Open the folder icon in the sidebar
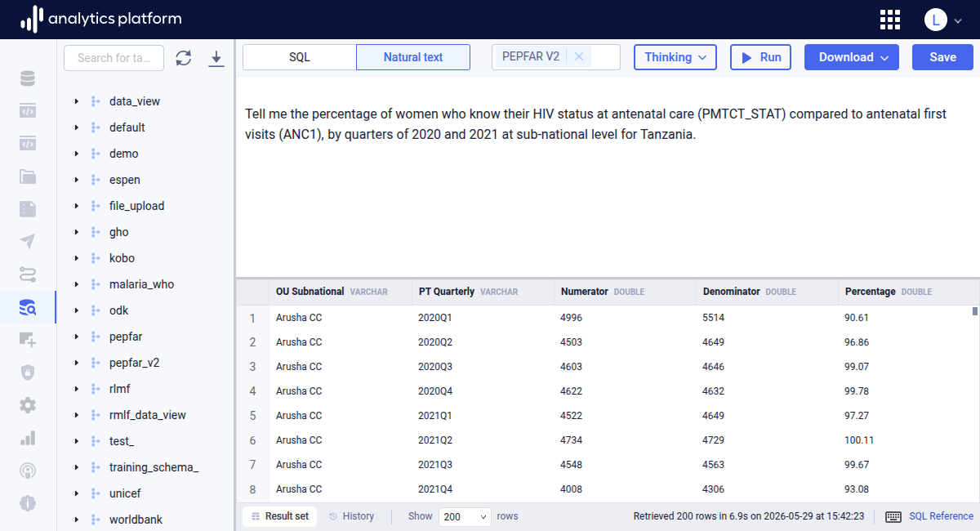 click(28, 176)
